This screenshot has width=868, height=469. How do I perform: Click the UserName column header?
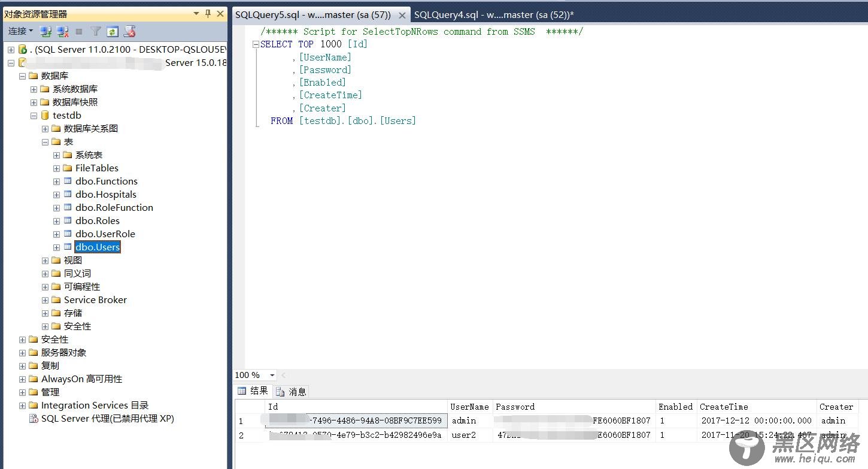click(470, 407)
